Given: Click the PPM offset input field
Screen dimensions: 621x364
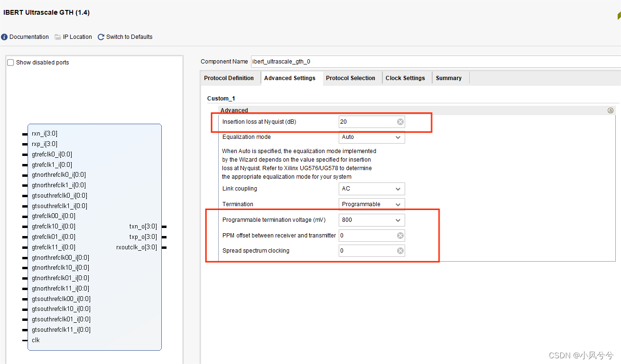Looking at the screenshot, I should tap(372, 236).
